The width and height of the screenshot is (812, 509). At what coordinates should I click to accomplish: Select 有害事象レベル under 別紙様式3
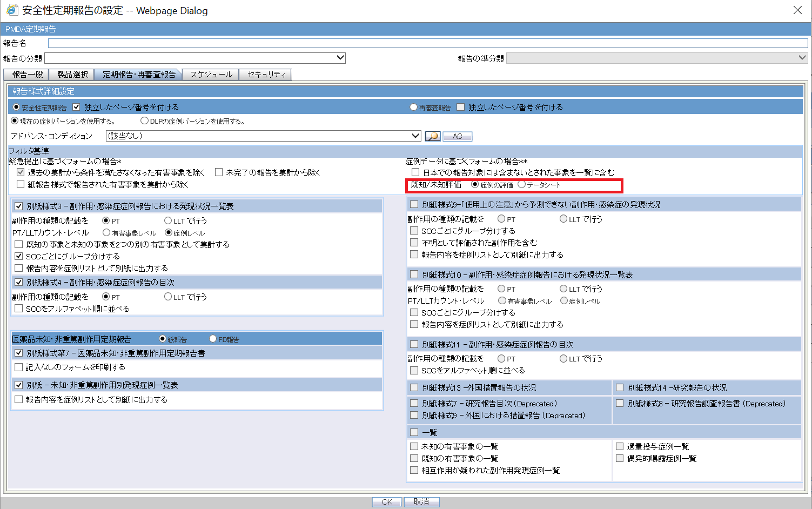pyautogui.click(x=106, y=233)
